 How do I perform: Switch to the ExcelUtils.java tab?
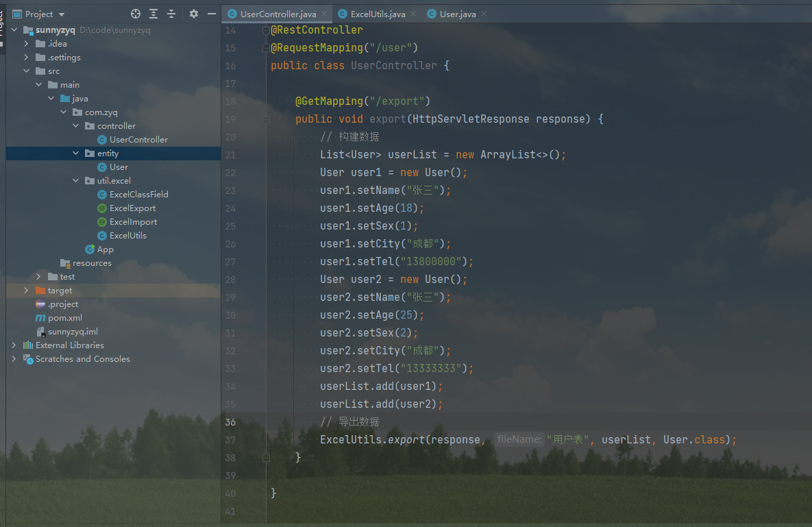377,14
